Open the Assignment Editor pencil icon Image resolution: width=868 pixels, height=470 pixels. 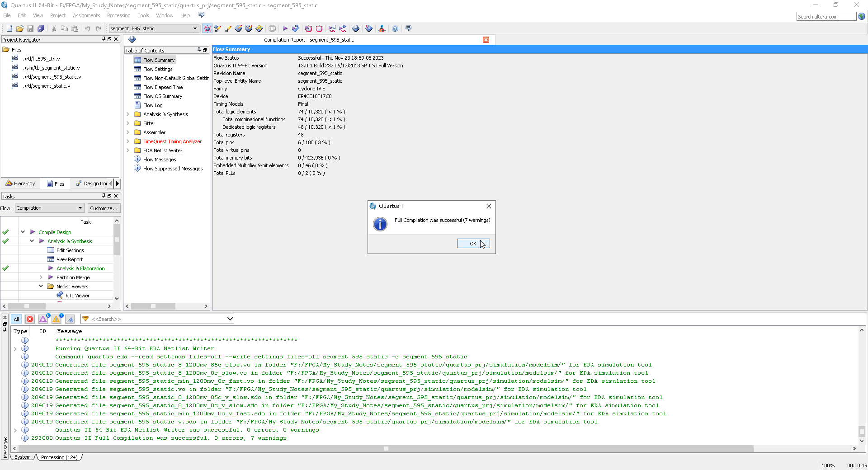(228, 28)
